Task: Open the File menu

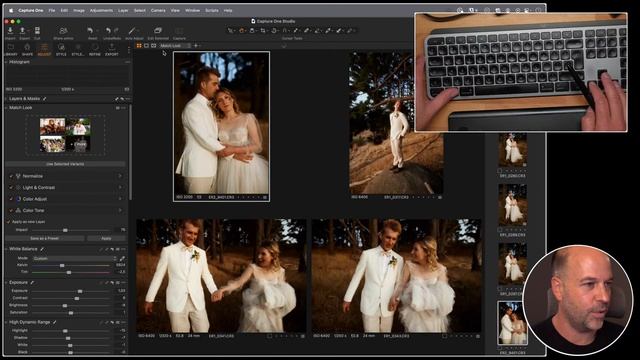Action: coord(52,10)
